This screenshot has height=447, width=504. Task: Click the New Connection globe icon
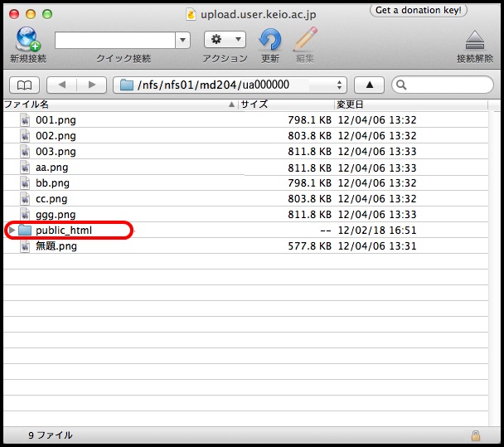[28, 39]
